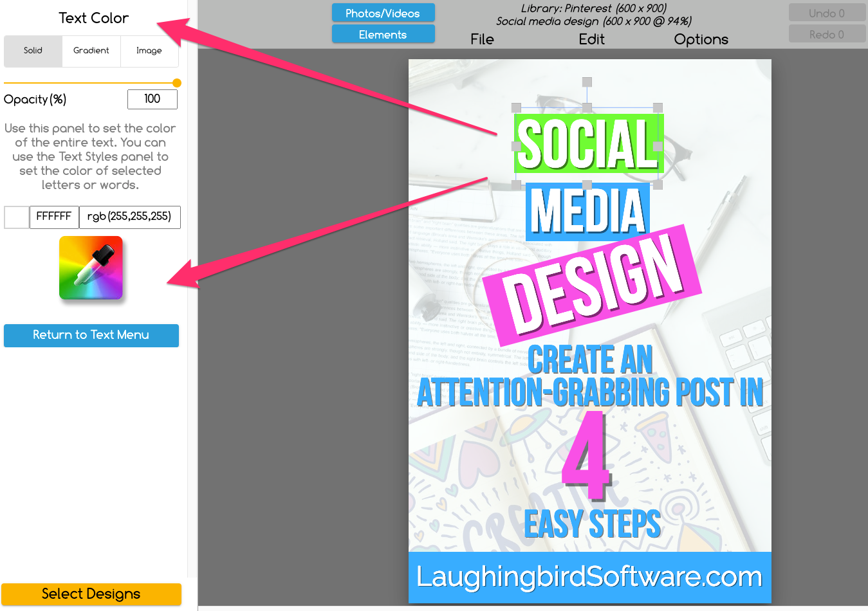Select the EASY STEPS text
Screen dimensions: 868x611
(x=592, y=524)
